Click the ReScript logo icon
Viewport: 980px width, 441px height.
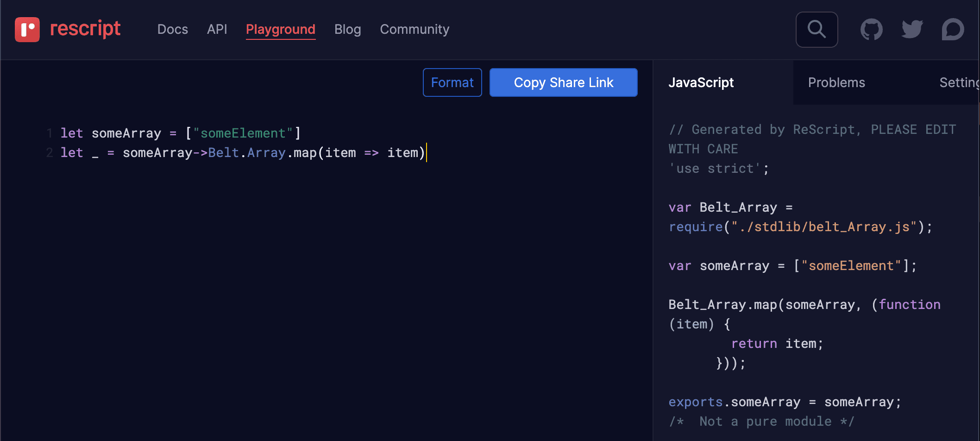[27, 30]
